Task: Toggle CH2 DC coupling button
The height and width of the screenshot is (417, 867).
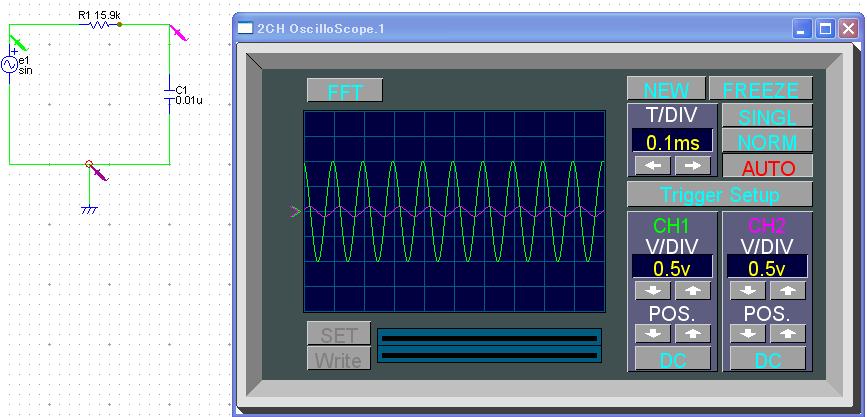Action: [x=768, y=359]
